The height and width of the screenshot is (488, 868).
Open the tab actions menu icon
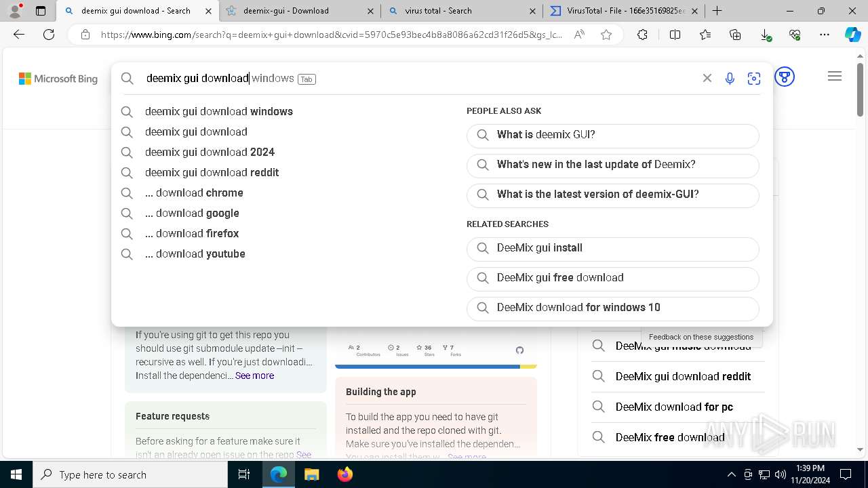click(41, 11)
